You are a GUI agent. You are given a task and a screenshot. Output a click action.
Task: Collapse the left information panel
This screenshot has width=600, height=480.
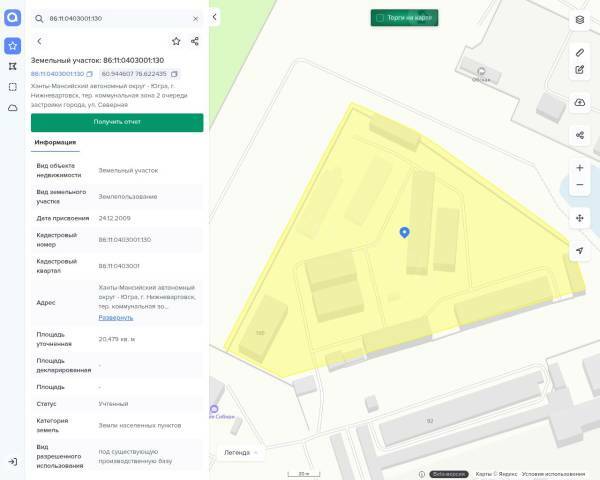click(x=214, y=18)
